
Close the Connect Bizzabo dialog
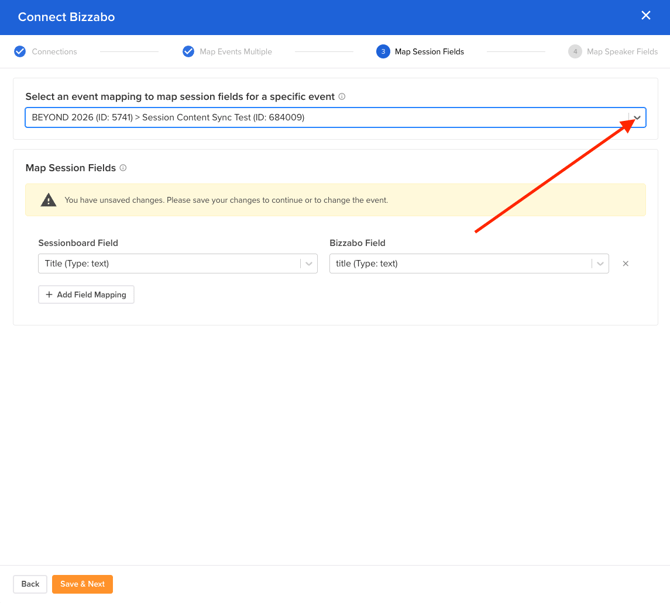coord(645,16)
